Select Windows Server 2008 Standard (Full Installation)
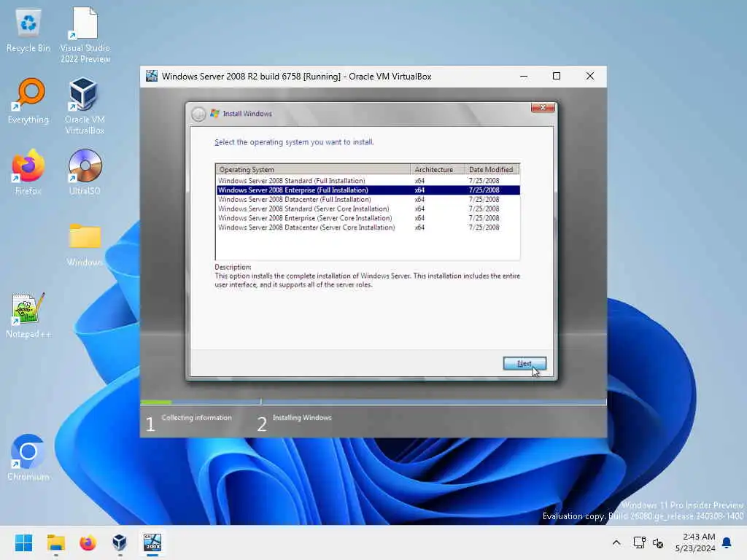The height and width of the screenshot is (560, 747). [368, 181]
